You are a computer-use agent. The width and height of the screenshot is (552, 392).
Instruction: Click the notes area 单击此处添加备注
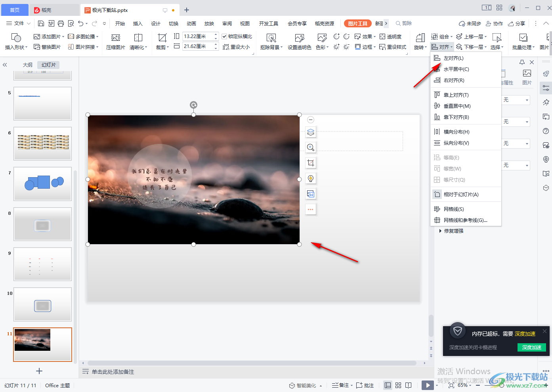[113, 372]
